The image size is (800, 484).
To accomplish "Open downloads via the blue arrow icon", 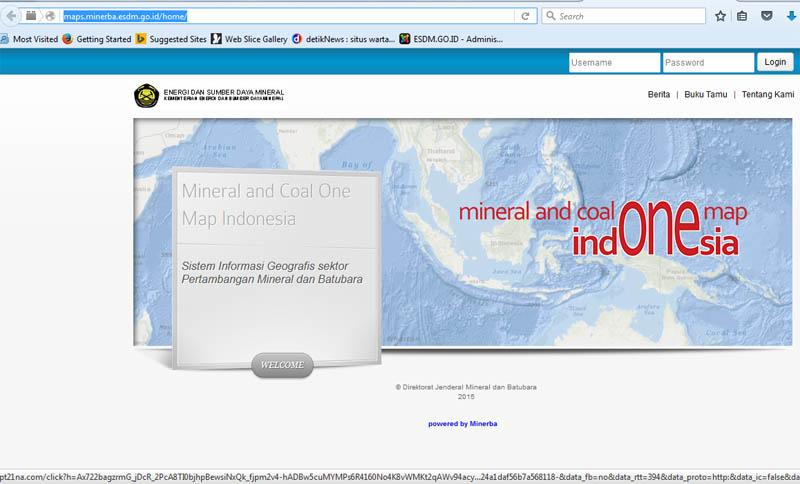I will coord(791,16).
